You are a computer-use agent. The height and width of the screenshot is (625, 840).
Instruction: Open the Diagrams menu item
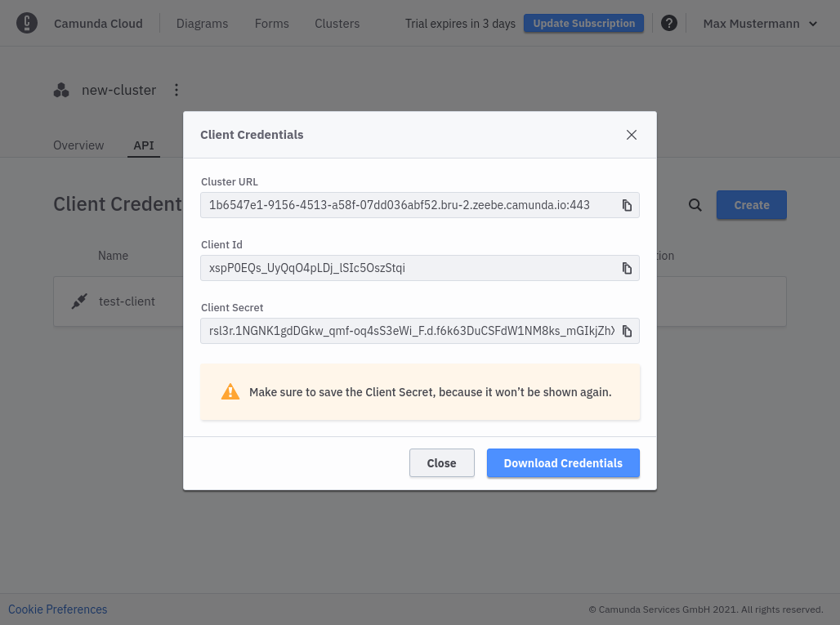coord(202,23)
